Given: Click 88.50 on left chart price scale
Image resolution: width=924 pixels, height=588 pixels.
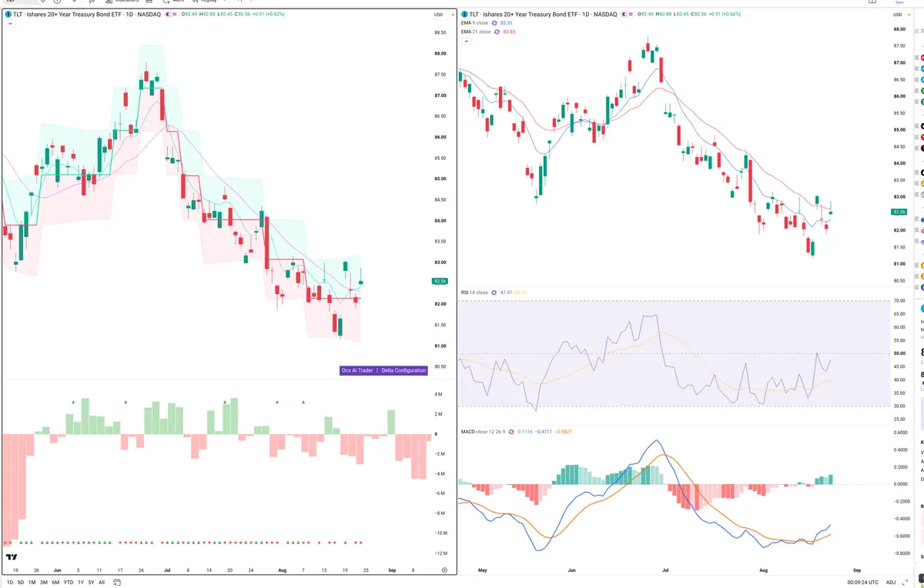Looking at the screenshot, I should 440,32.
